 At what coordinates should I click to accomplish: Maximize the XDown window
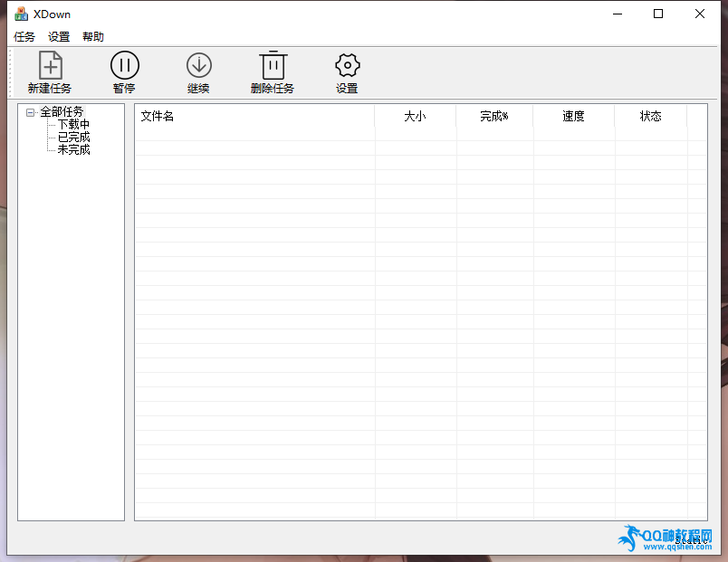(658, 14)
